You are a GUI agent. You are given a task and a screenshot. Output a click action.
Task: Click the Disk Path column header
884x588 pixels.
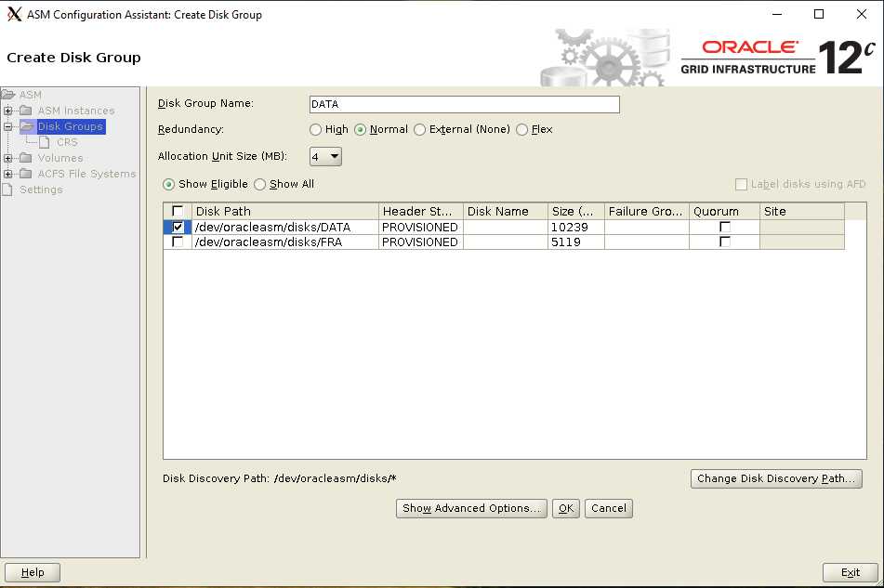tap(285, 211)
